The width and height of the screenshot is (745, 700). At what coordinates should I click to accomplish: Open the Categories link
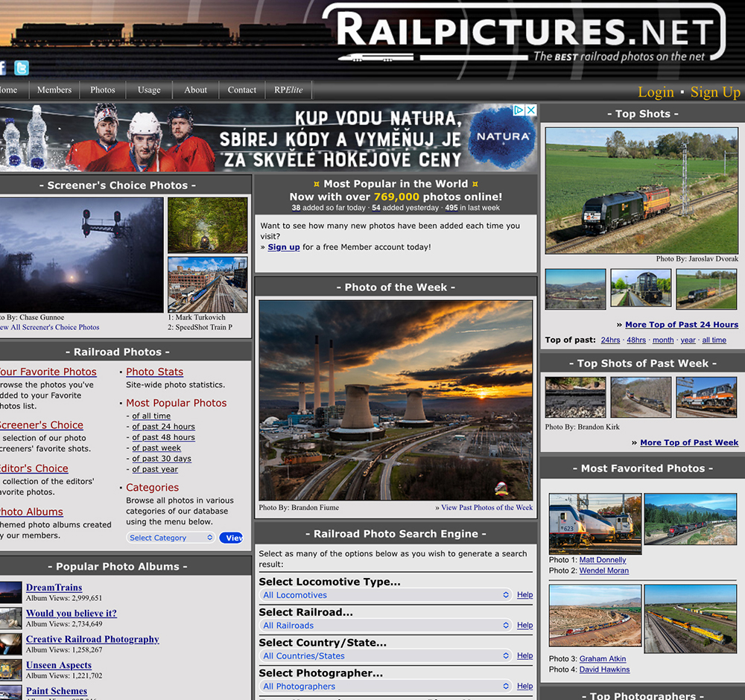(153, 487)
